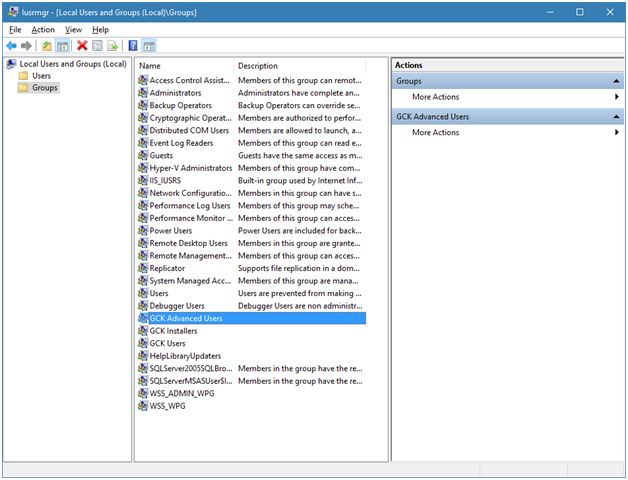Screen dimensions: 628x480
Task: Open the Action menu
Action: pos(43,30)
